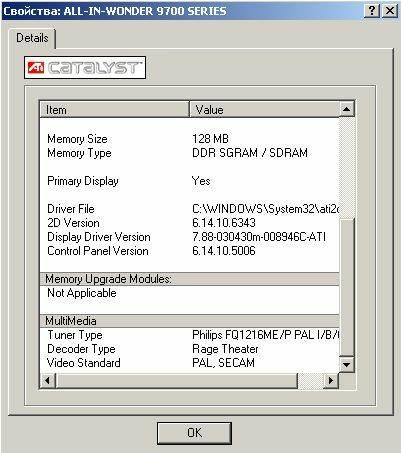Viewport: 401px width, 453px height.
Task: Click the vertical scrollbar down arrow
Action: [347, 364]
